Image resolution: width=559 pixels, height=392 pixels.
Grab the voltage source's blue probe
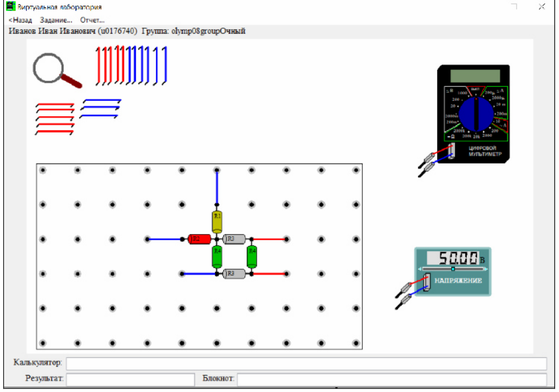tap(404, 302)
